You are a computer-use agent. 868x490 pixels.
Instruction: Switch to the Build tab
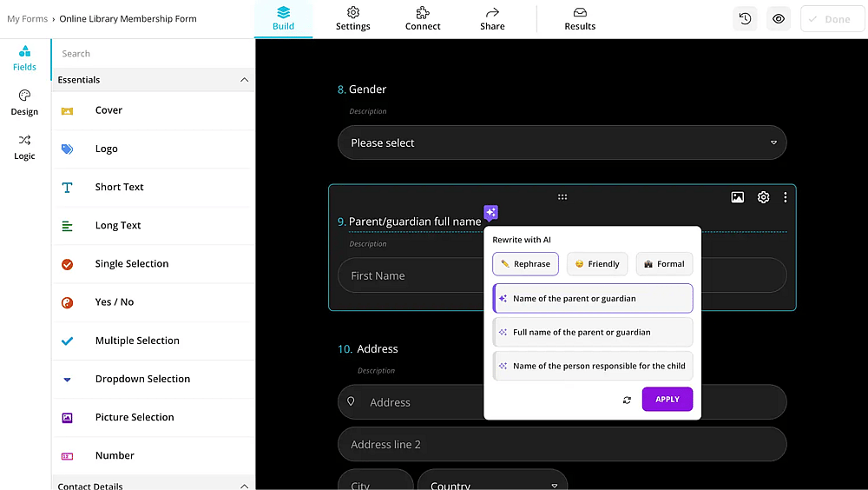(x=284, y=19)
